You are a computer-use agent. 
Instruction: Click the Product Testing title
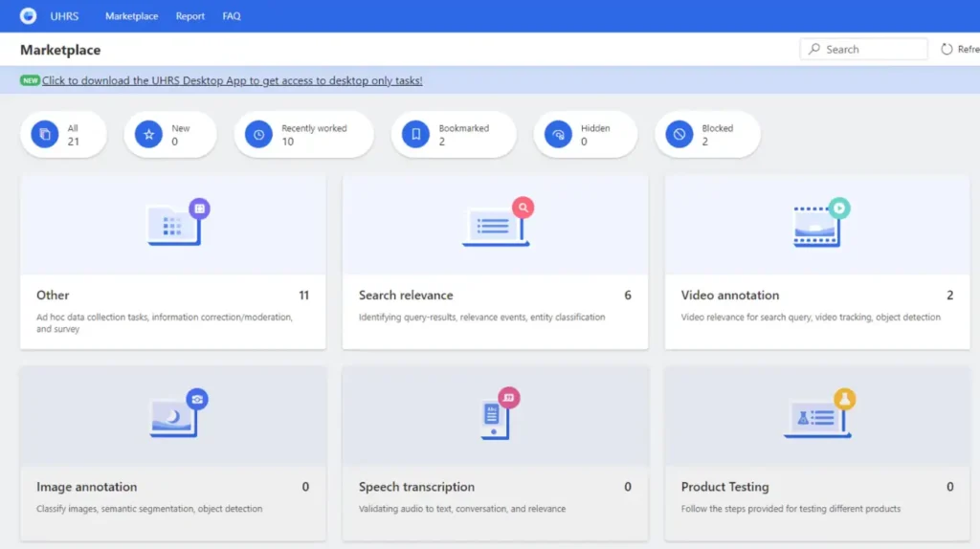coord(725,487)
